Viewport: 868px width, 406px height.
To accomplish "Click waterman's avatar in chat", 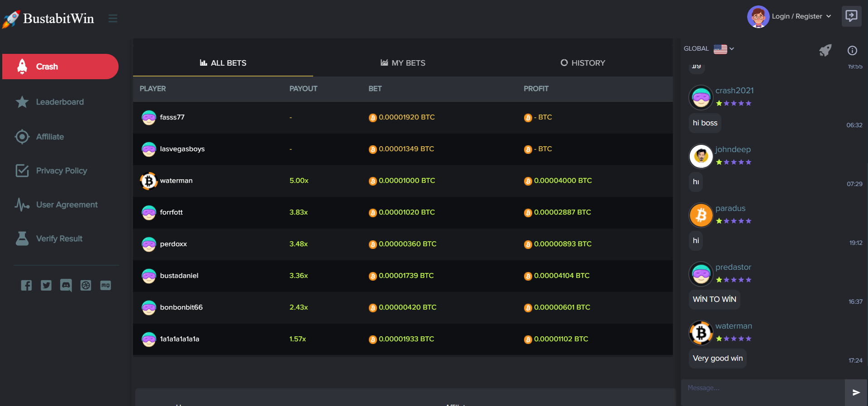I will tap(701, 333).
